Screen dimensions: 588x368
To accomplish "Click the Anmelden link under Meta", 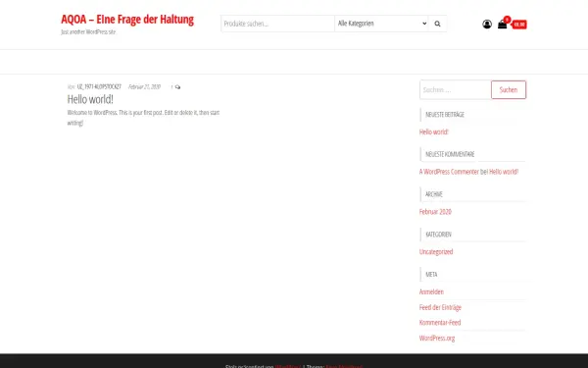I will (431, 291).
